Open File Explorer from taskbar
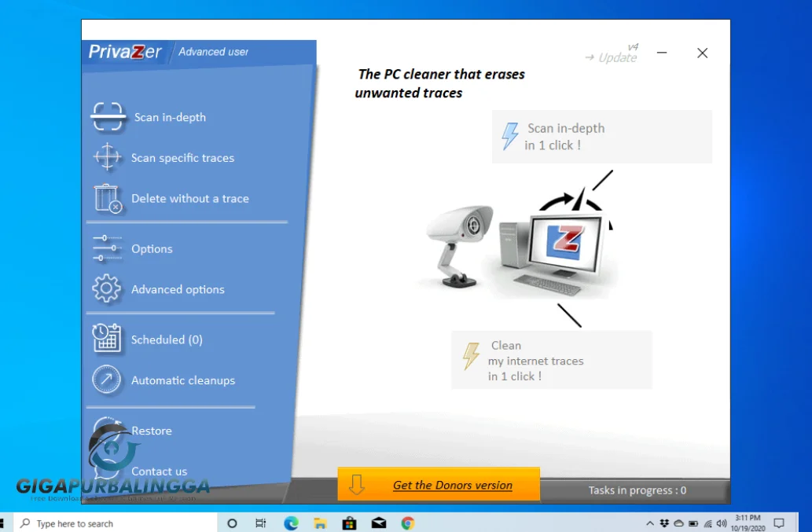The width and height of the screenshot is (812, 532). click(320, 523)
